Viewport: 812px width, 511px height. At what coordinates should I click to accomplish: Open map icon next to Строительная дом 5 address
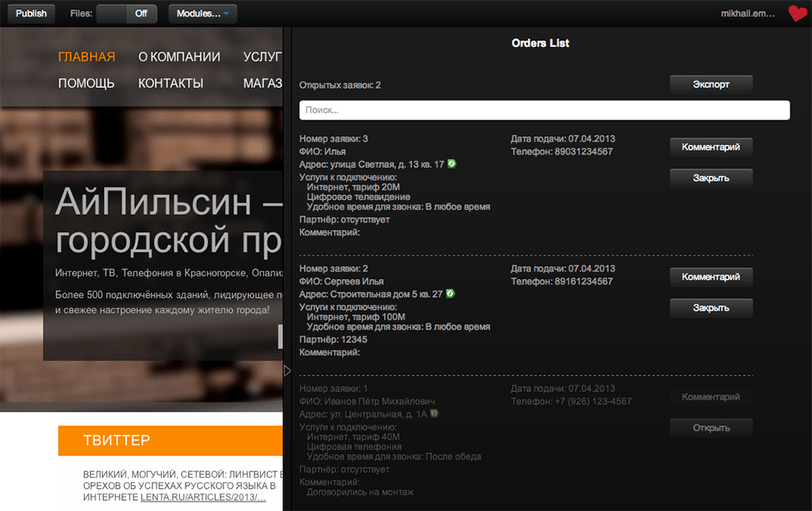[x=450, y=293]
